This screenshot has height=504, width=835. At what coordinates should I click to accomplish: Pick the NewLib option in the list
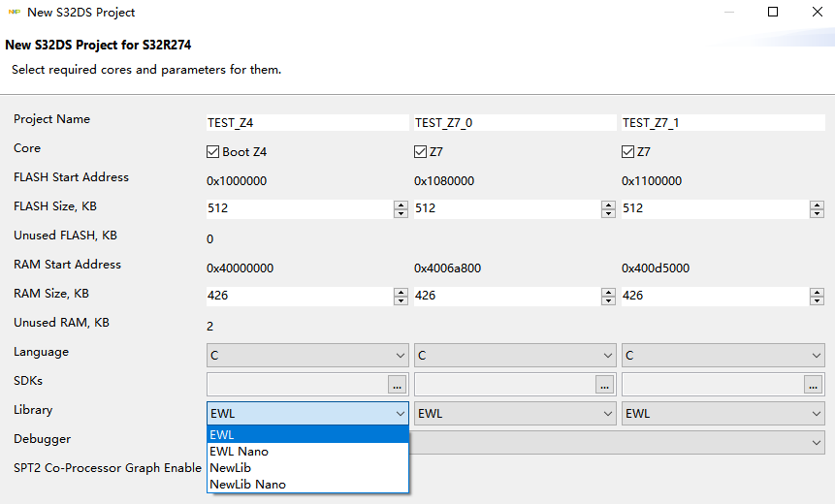[230, 468]
